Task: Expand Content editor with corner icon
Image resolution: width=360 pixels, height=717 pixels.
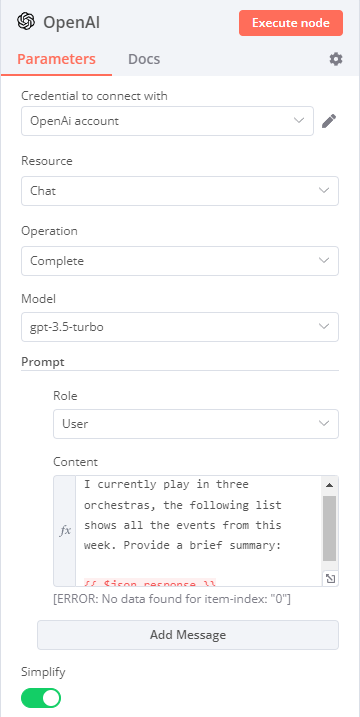Action: (330, 579)
